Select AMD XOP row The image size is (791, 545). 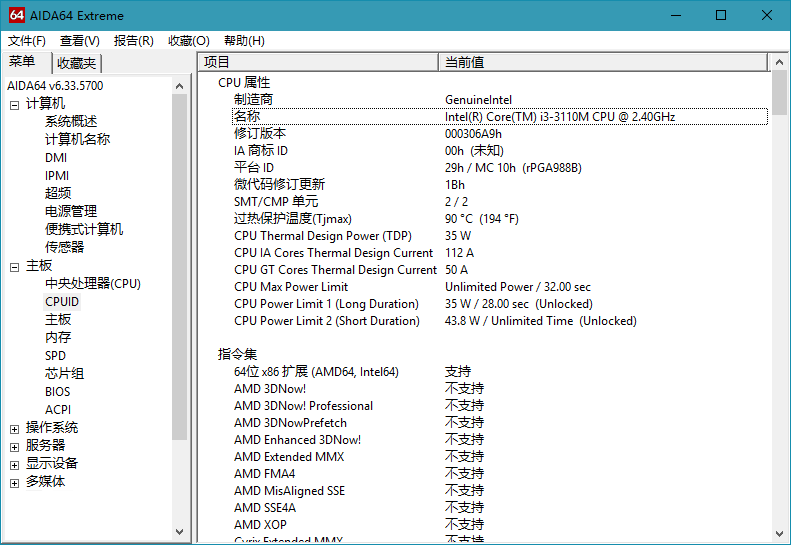coord(499,525)
